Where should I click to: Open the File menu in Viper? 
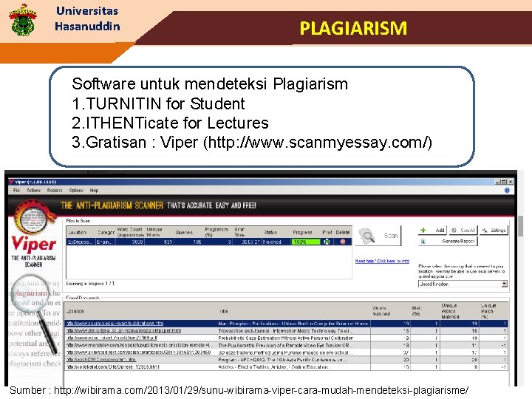16,191
